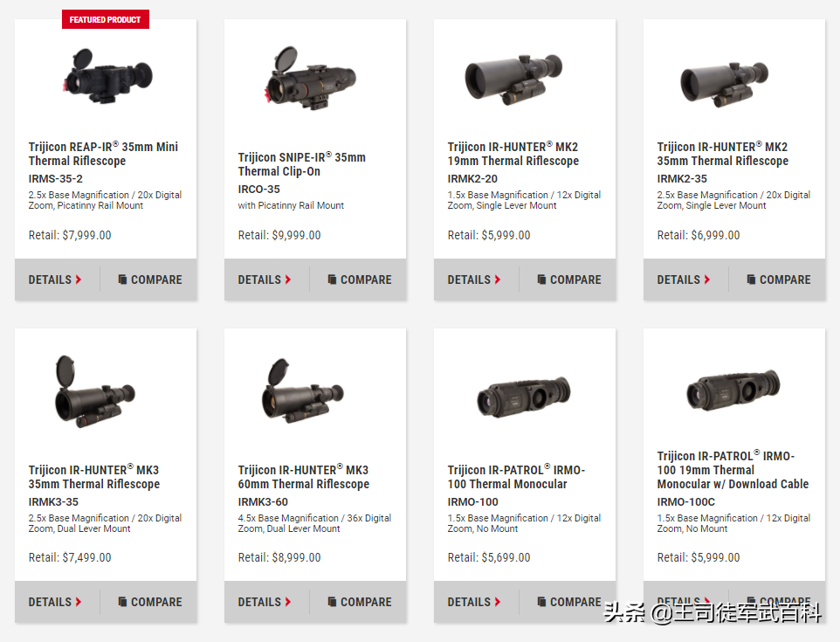This screenshot has height=642, width=840.
Task: Compare the SNIPE-IR 35mm Thermal Clip-On
Action: tap(360, 280)
